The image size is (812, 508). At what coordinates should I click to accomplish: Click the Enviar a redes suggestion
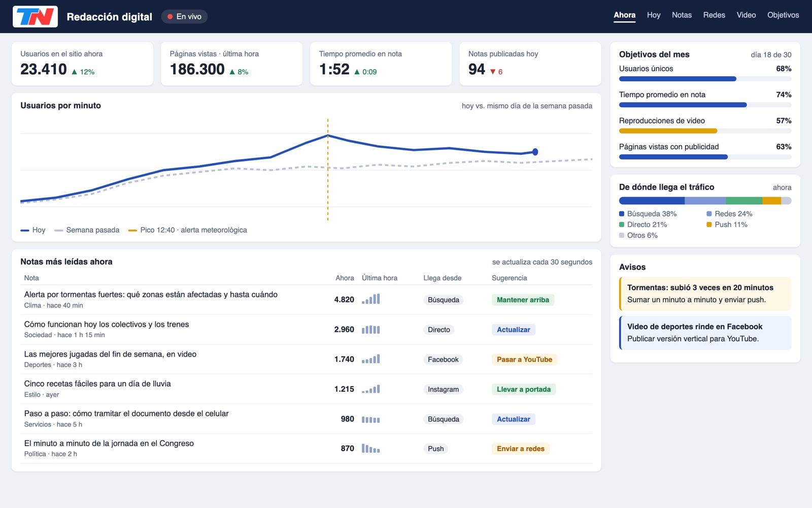520,449
